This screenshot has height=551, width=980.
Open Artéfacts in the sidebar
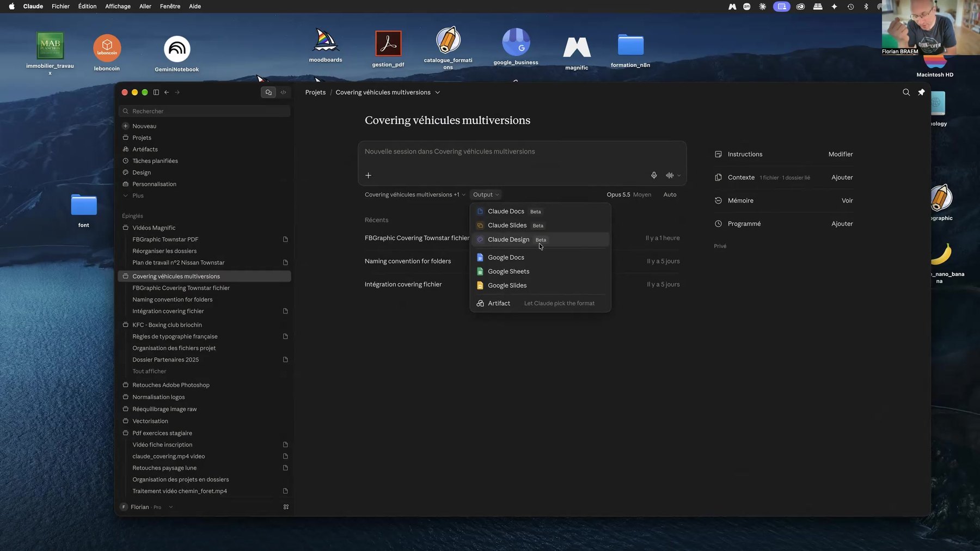point(145,150)
